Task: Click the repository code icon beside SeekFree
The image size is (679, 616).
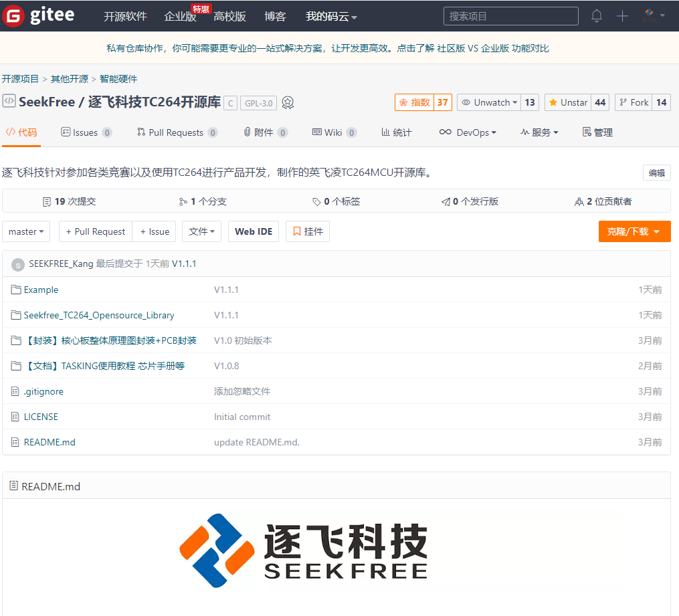Action: pyautogui.click(x=9, y=101)
